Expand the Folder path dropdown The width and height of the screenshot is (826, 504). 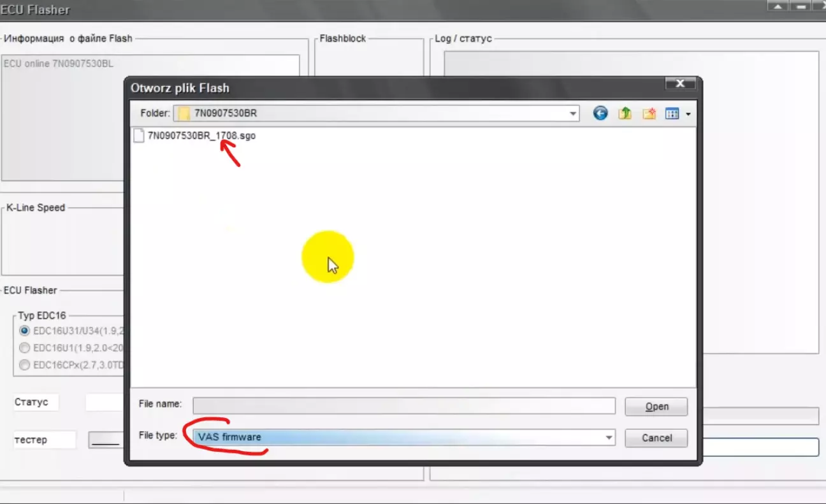(573, 114)
